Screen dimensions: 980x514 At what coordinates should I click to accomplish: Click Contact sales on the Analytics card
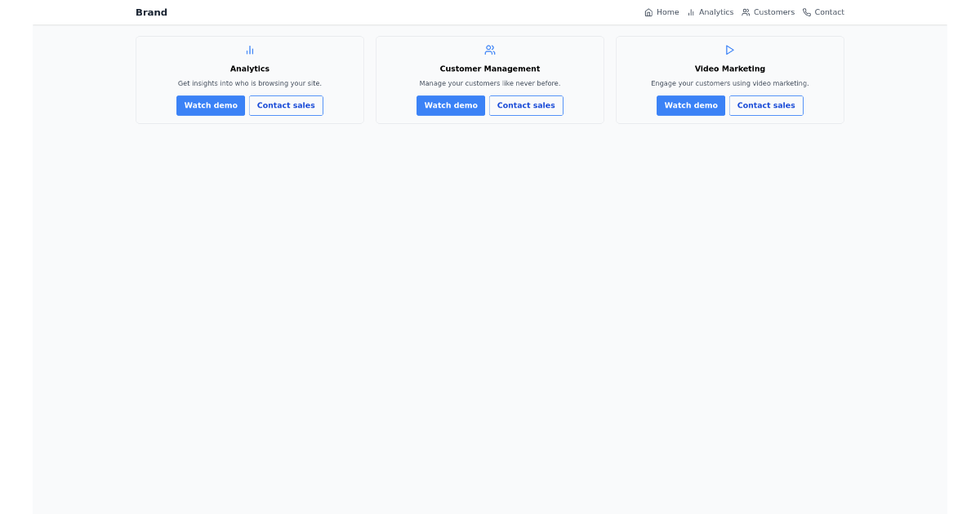286,105
